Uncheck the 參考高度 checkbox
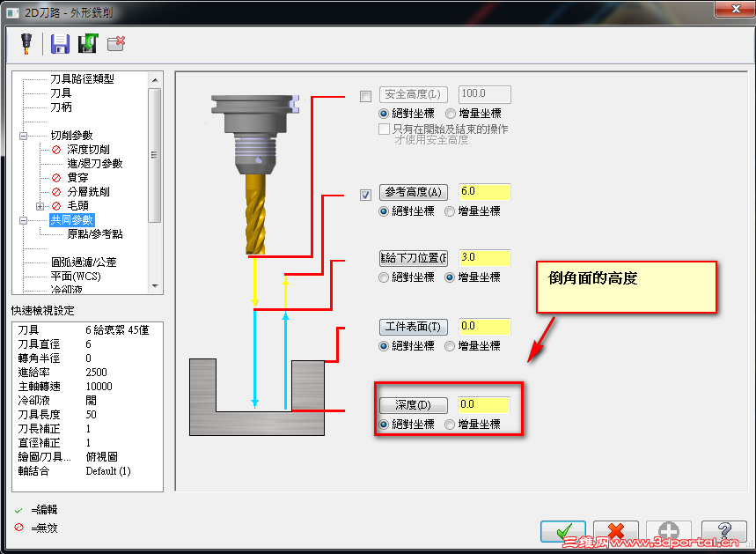The height and width of the screenshot is (554, 756). click(x=365, y=195)
